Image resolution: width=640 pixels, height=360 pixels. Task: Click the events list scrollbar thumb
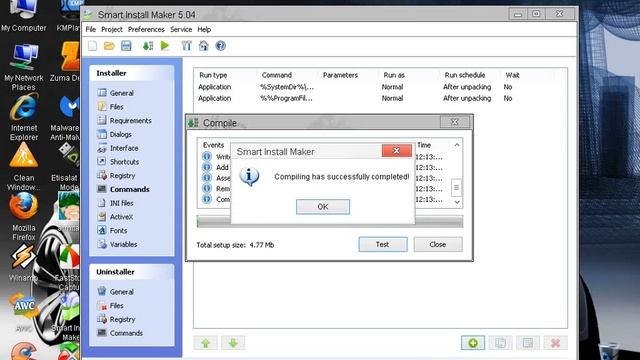[457, 187]
